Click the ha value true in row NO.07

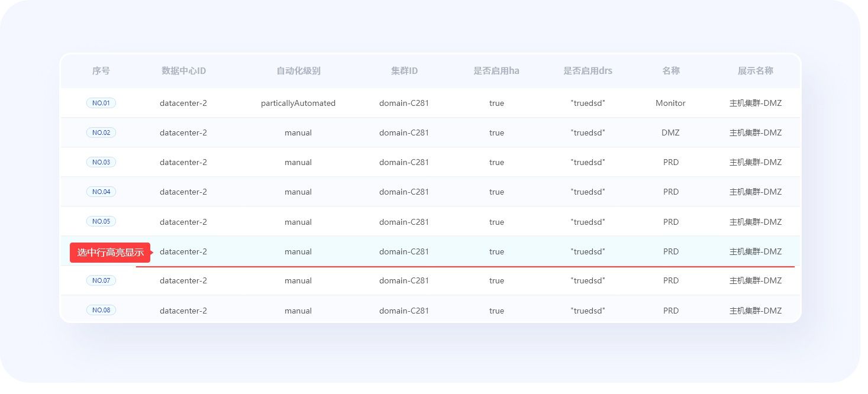(496, 280)
